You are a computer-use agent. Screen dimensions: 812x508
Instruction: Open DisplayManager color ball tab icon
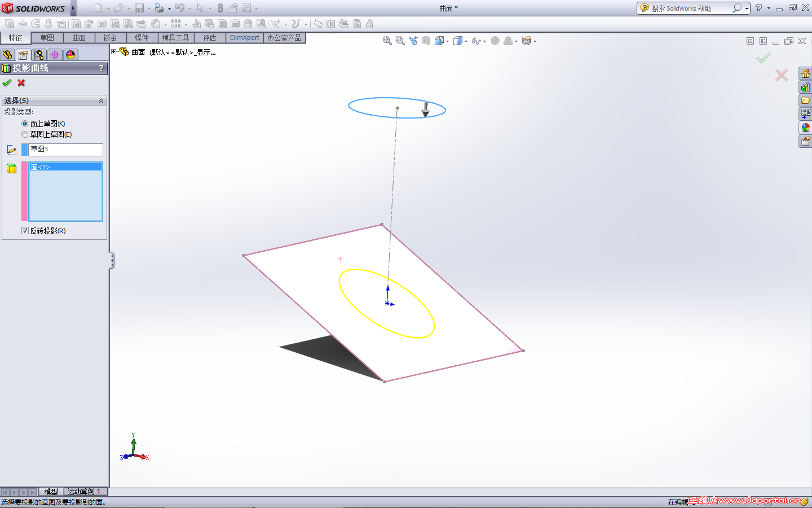tap(70, 55)
